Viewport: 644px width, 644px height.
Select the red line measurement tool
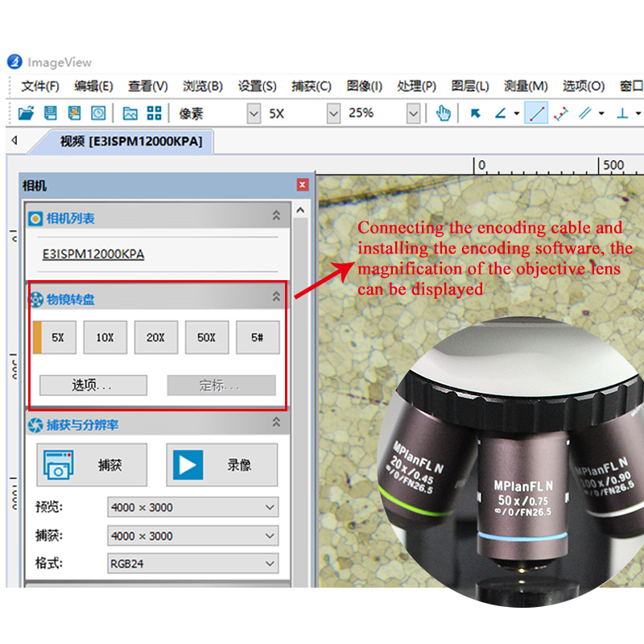click(536, 114)
